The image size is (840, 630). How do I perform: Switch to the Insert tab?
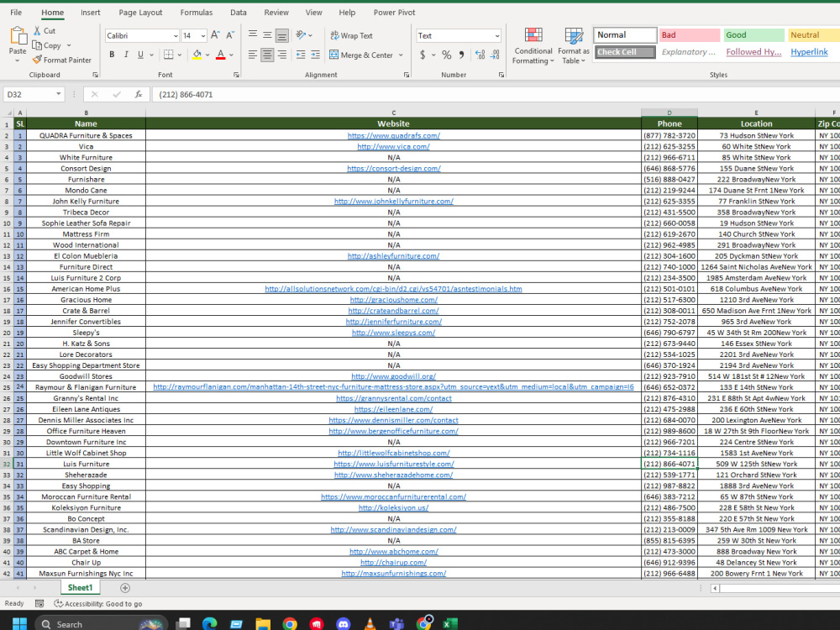click(91, 13)
